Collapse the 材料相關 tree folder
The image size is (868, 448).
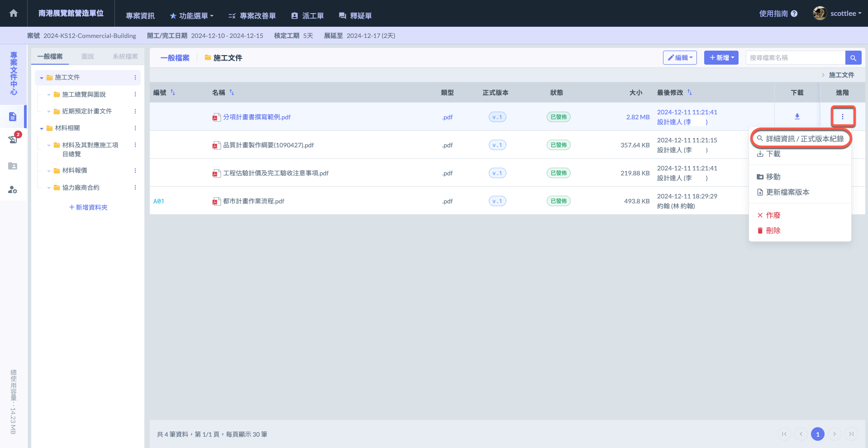tap(42, 128)
